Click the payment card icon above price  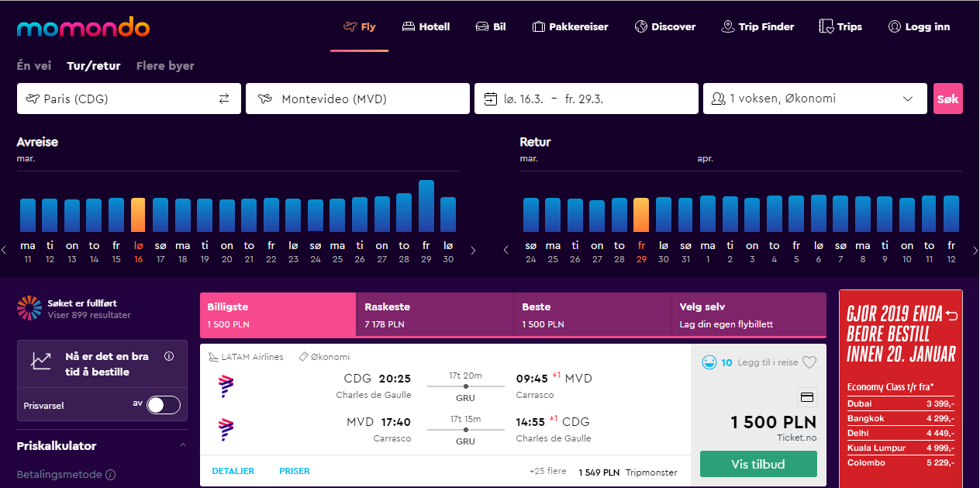tap(806, 397)
